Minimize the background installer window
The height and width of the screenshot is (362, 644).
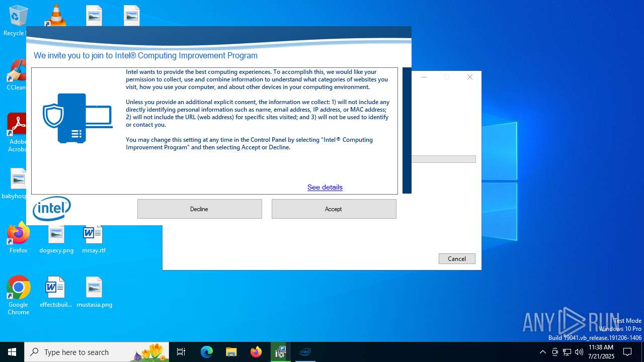[424, 77]
